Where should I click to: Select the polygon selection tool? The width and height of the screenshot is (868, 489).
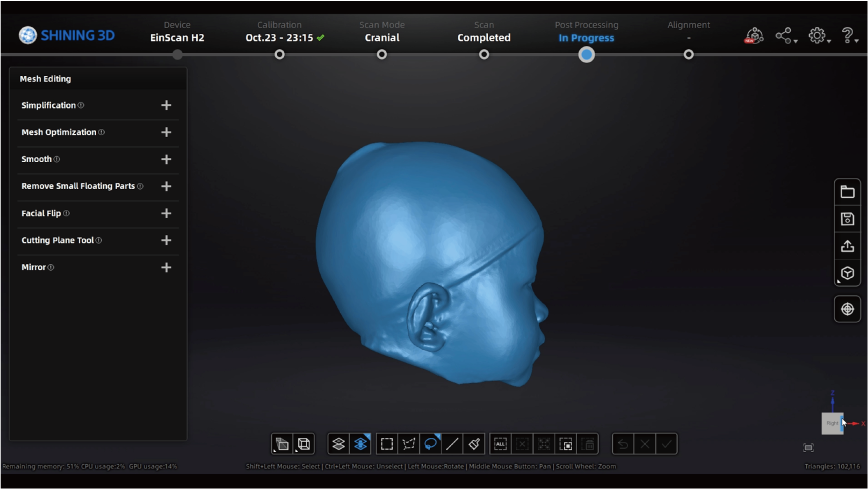coord(409,444)
